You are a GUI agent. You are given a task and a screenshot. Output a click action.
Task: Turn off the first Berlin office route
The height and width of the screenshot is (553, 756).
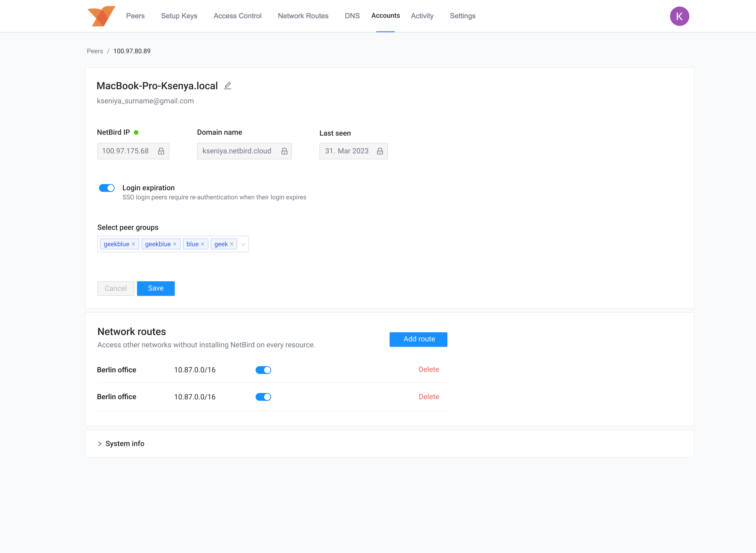point(263,370)
